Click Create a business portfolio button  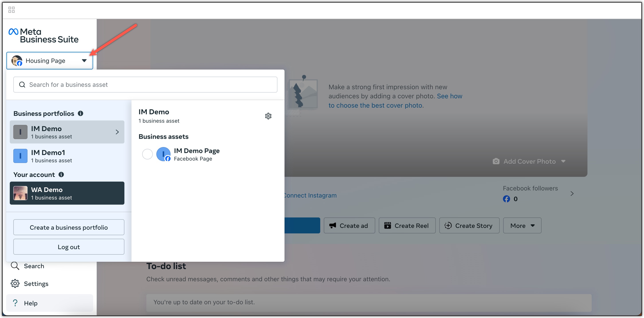click(x=69, y=227)
